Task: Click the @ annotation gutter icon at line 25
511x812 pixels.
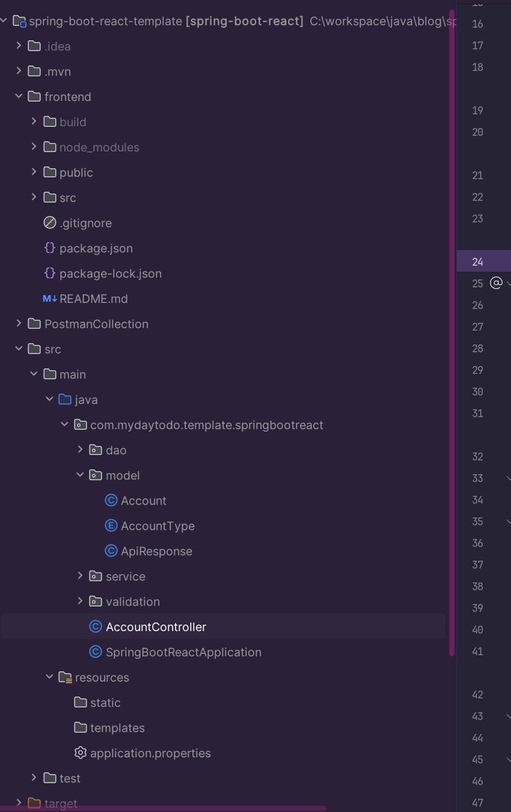Action: [495, 283]
